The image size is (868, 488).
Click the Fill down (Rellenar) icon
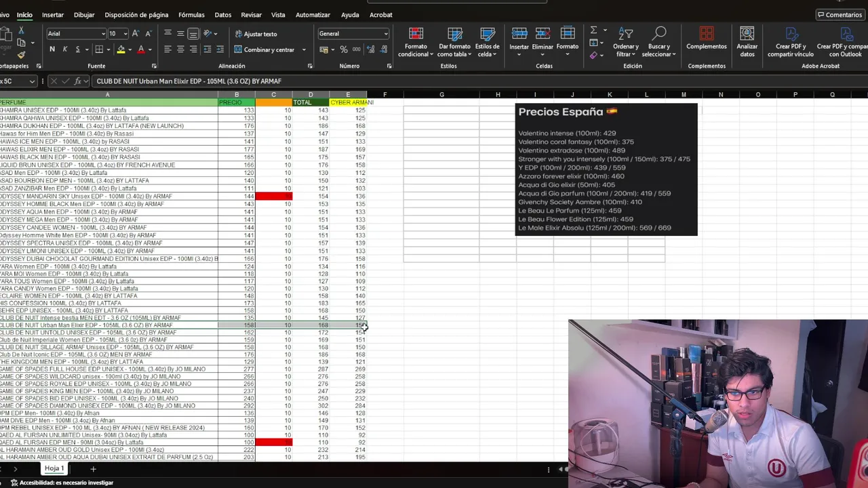593,43
